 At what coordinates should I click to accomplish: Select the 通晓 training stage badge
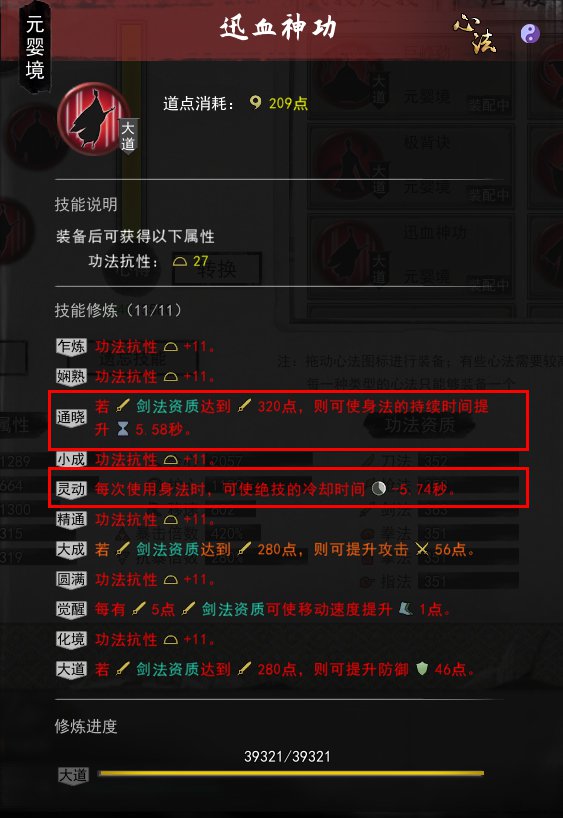71,418
